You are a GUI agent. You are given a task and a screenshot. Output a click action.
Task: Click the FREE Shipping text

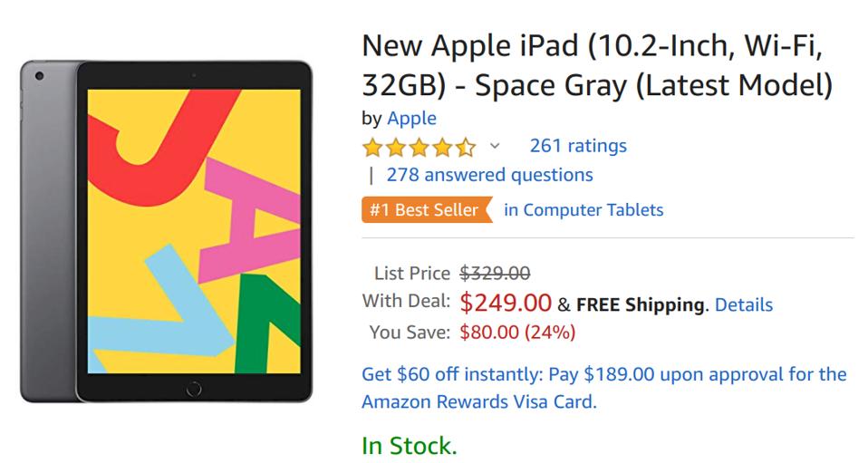tap(640, 304)
